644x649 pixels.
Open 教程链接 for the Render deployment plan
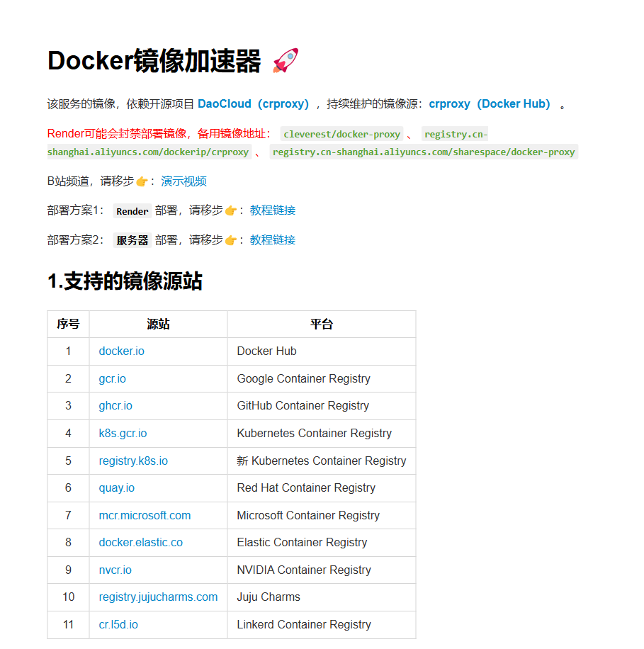tap(272, 210)
